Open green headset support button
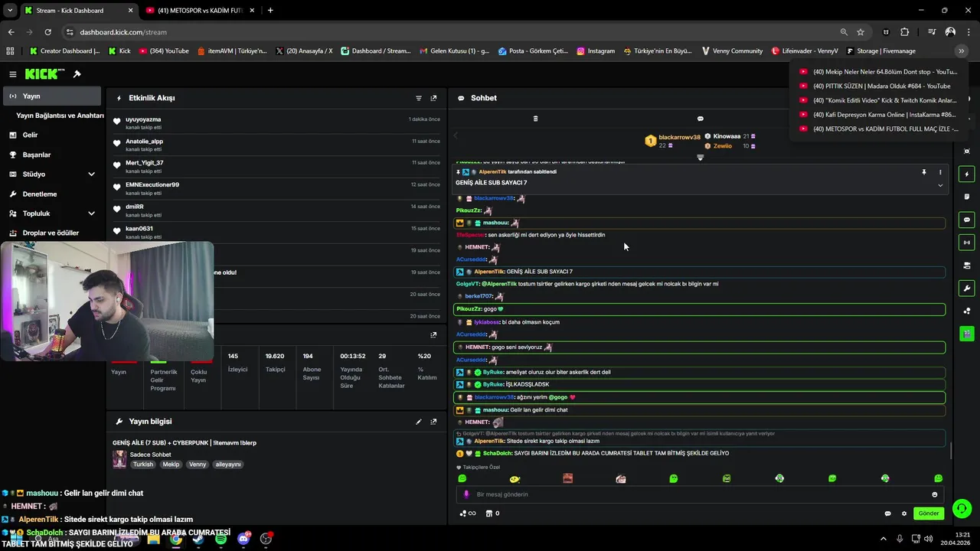This screenshot has width=980, height=551. [962, 508]
